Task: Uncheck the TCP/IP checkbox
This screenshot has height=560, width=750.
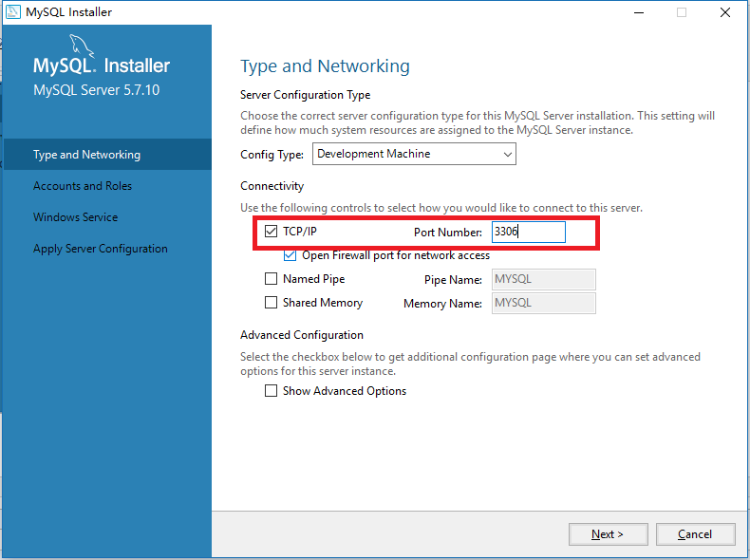Action: click(271, 232)
